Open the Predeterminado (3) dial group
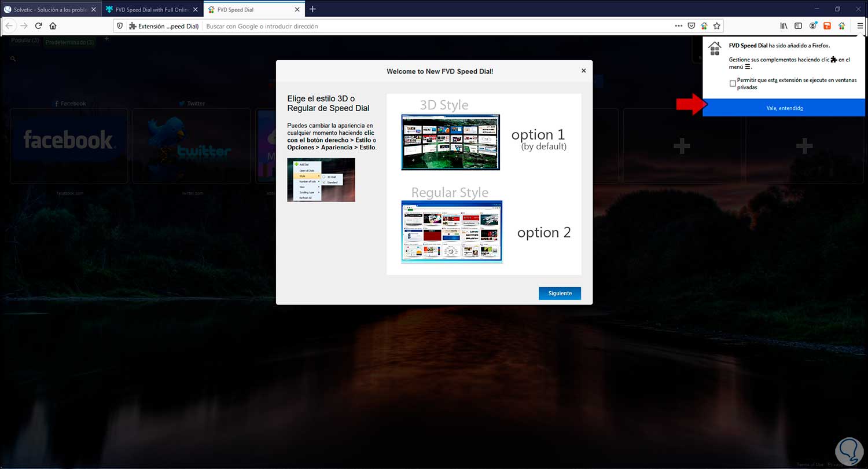 coord(69,42)
